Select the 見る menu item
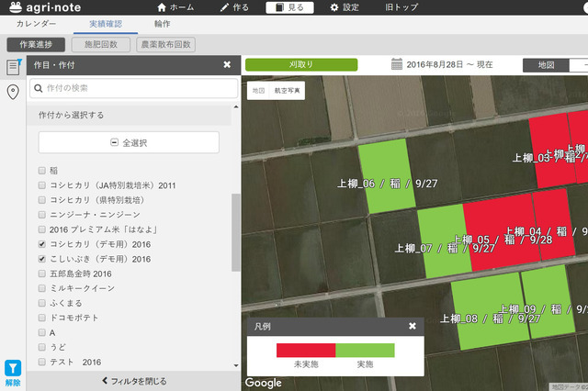The height and width of the screenshot is (391, 588). [x=289, y=7]
